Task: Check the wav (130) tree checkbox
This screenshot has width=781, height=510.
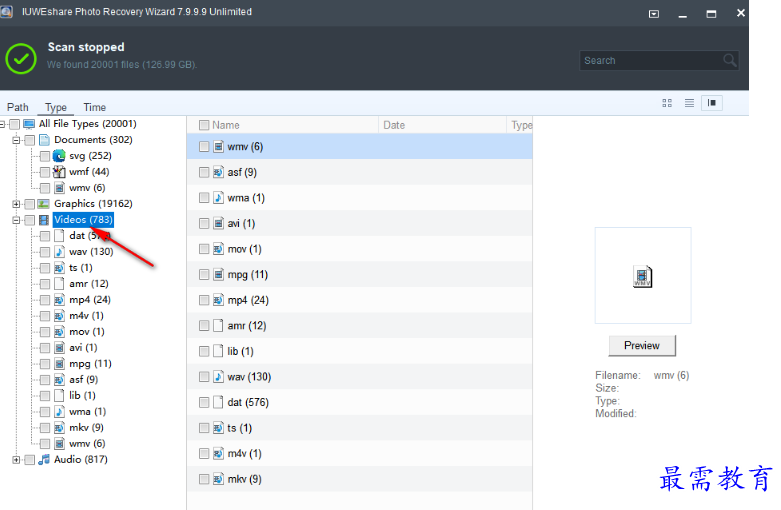Action: tap(45, 252)
